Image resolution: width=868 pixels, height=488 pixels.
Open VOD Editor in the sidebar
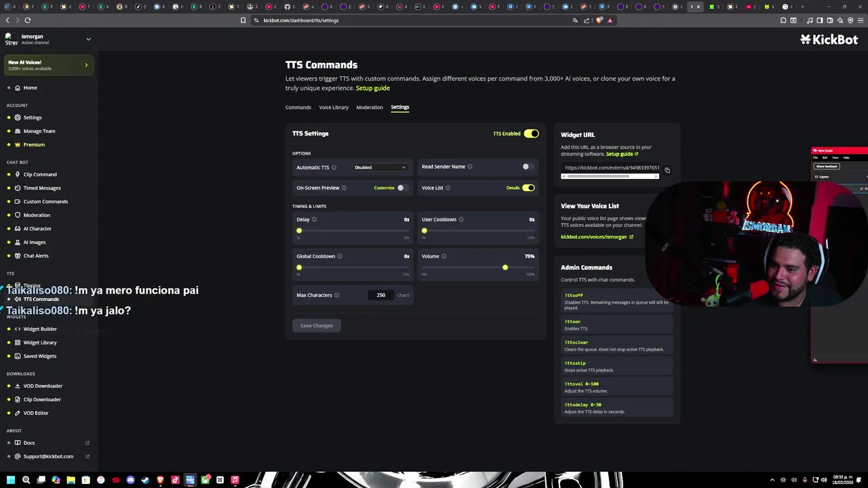(36, 413)
